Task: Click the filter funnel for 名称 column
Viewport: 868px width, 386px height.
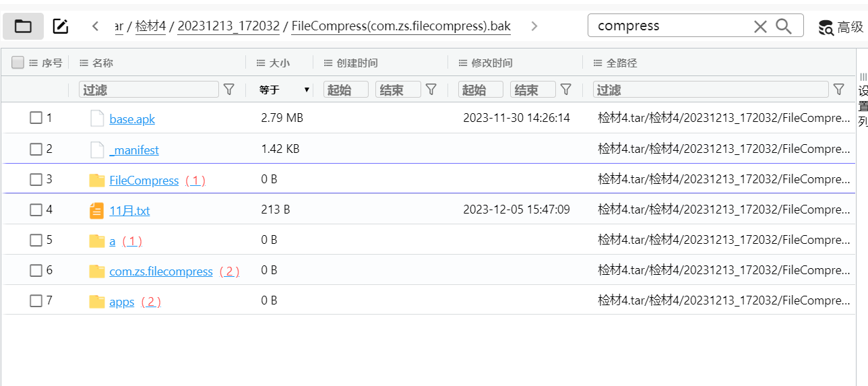Action: click(x=229, y=90)
